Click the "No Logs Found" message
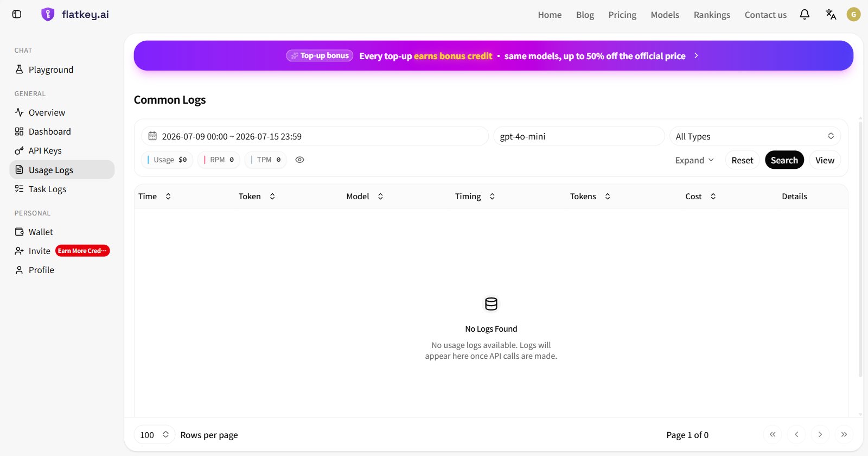 coord(491,329)
